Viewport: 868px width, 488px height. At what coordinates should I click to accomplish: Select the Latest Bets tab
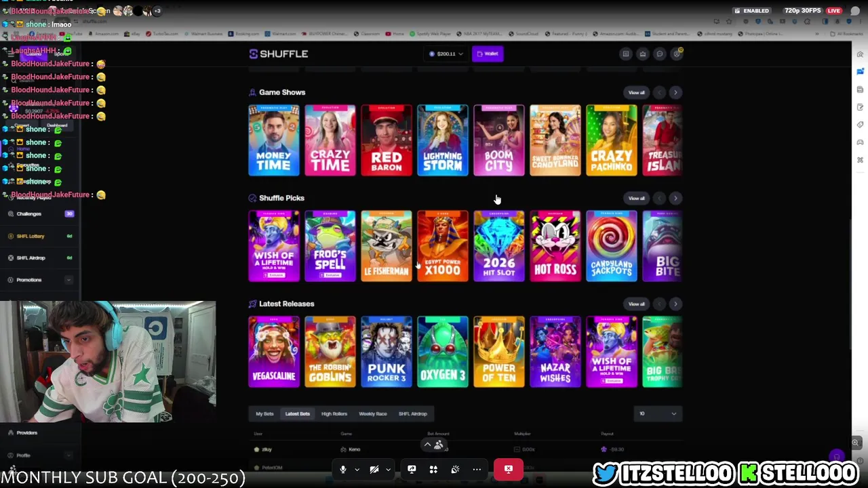(x=297, y=413)
